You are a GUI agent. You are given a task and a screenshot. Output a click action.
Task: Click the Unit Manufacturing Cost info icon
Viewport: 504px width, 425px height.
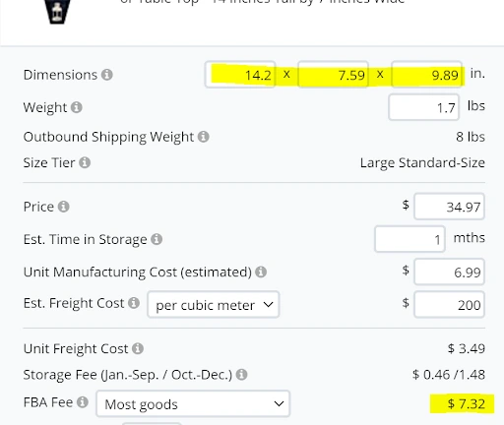[x=261, y=272]
